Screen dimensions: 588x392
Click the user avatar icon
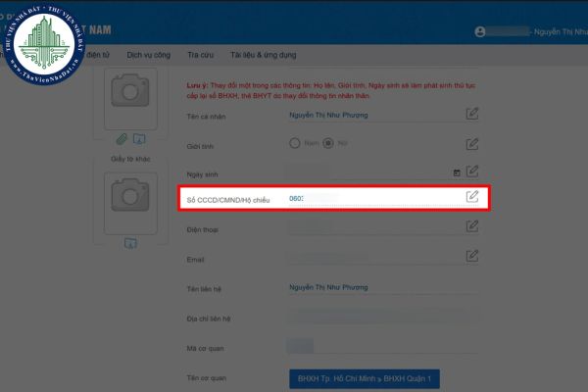(479, 32)
